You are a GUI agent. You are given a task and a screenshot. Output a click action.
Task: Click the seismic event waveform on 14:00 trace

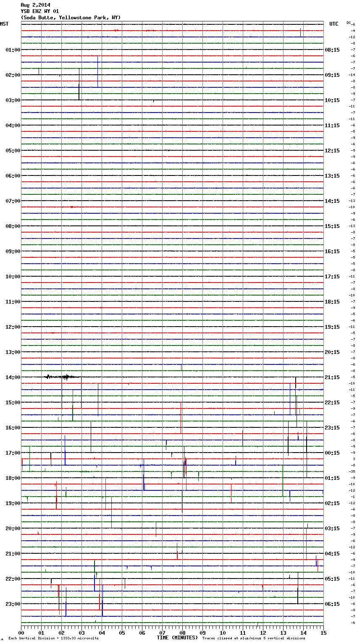[62, 377]
